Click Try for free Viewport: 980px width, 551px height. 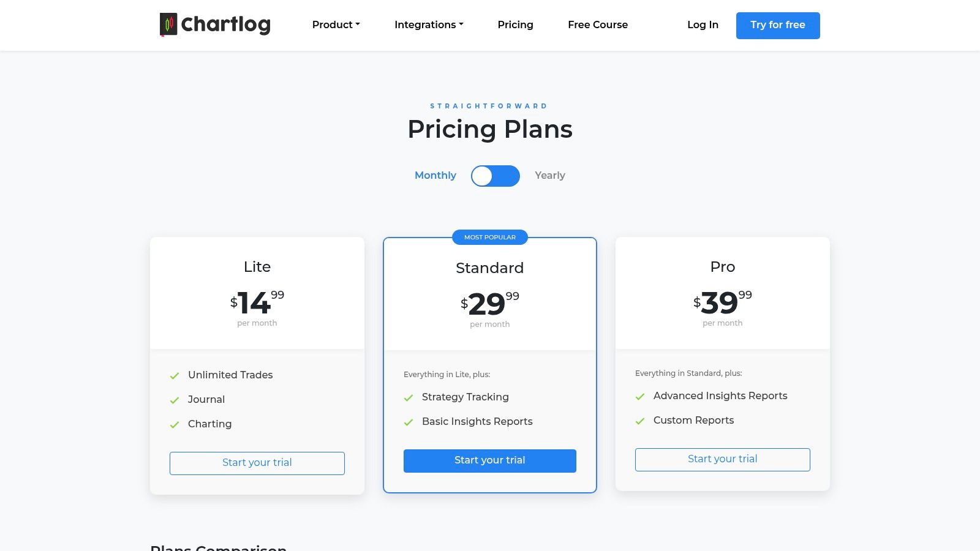click(x=778, y=25)
